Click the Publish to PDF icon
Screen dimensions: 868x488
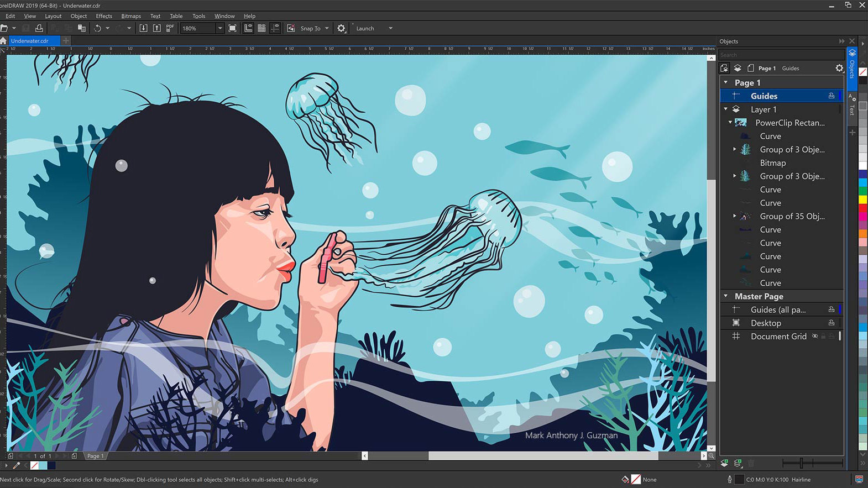point(170,28)
